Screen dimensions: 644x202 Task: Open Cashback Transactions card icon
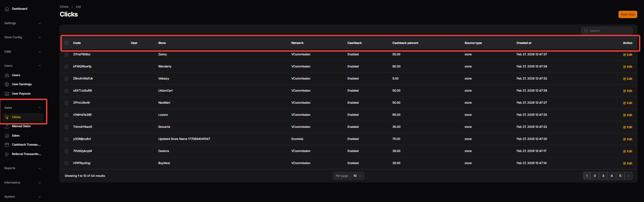(x=7, y=145)
